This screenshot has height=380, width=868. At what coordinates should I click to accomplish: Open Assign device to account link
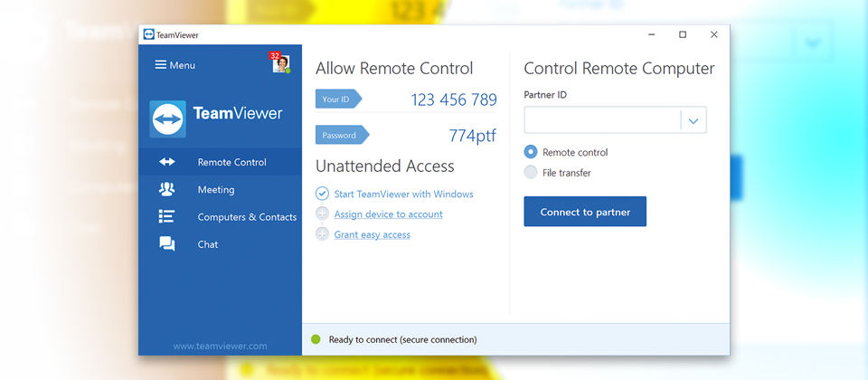pyautogui.click(x=388, y=214)
